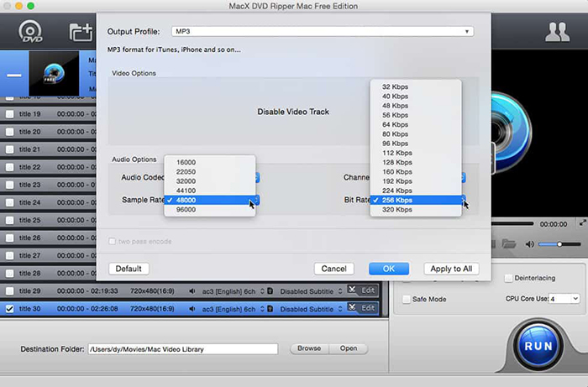588x387 pixels.
Task: Click Edit on the title 29 row
Action: pyautogui.click(x=362, y=290)
